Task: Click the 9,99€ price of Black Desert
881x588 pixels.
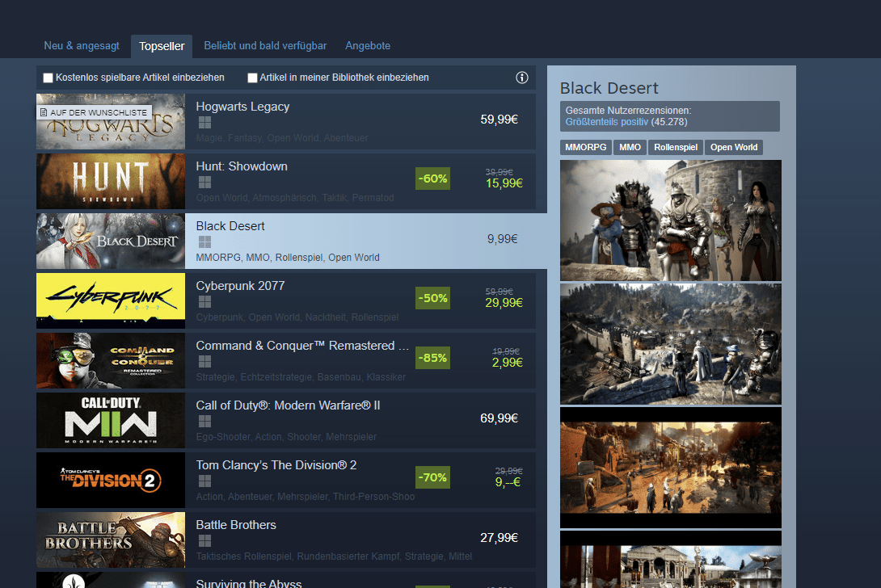Action: (502, 239)
